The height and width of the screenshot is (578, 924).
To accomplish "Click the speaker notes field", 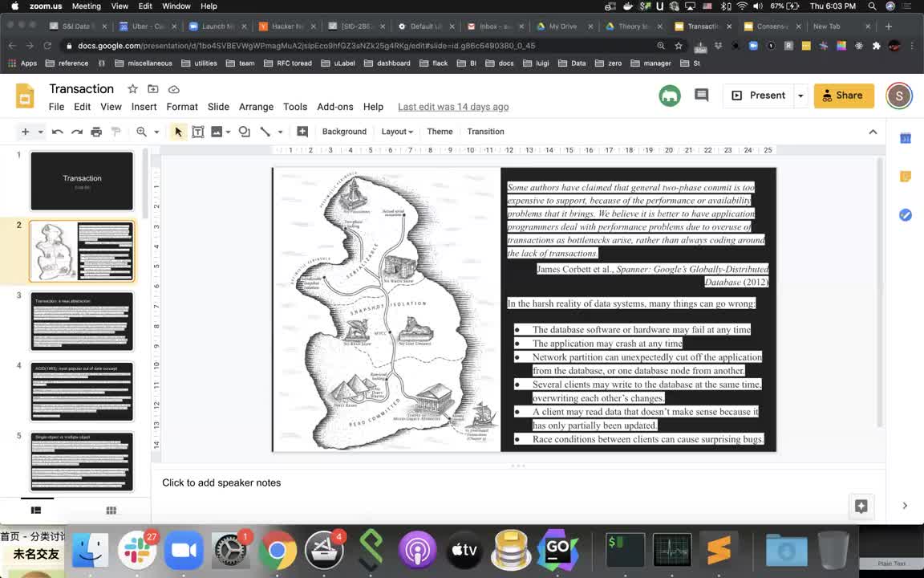I will coord(519,482).
